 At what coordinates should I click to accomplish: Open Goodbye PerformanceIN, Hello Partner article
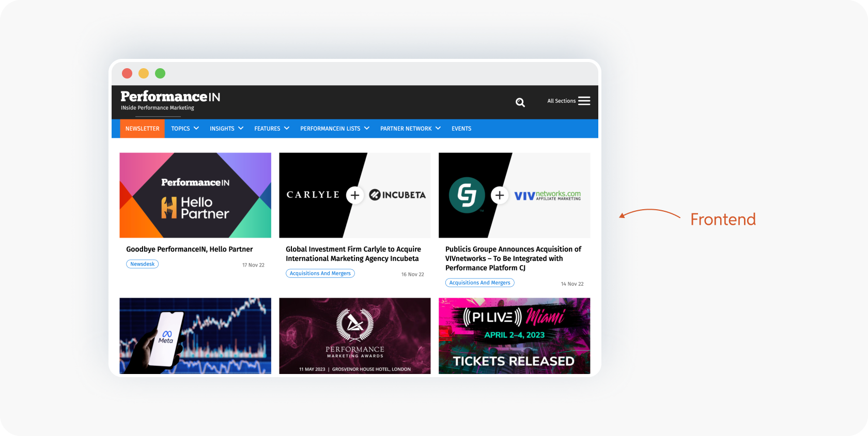pos(190,249)
